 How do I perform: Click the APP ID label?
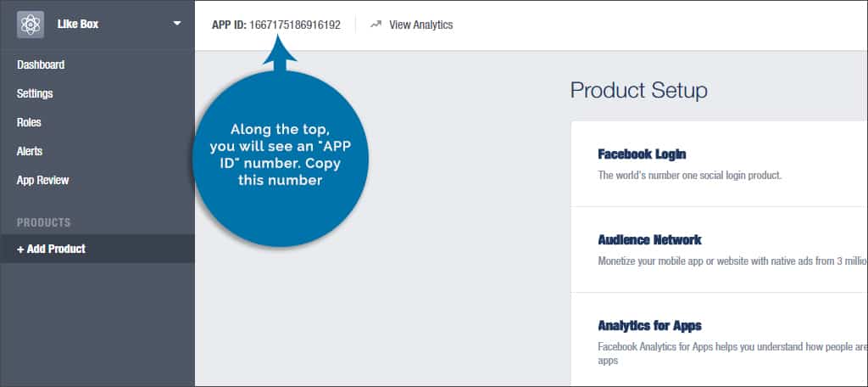coord(229,25)
